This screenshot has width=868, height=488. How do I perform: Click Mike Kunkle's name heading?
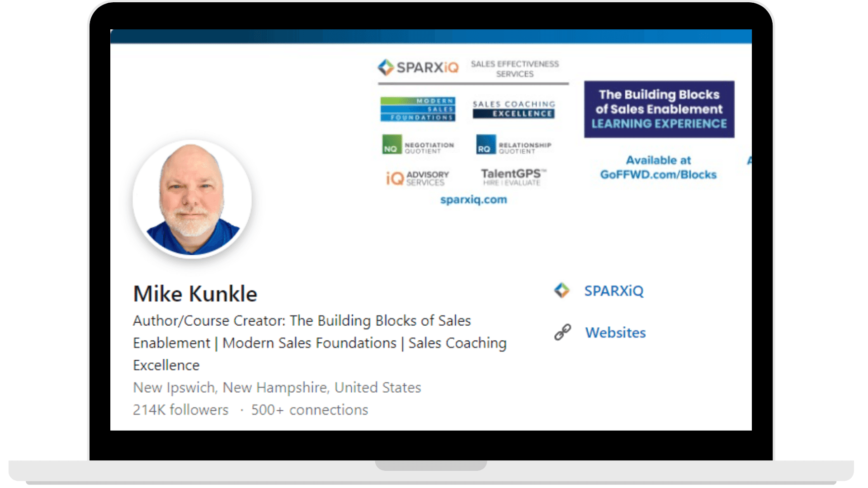click(x=195, y=293)
